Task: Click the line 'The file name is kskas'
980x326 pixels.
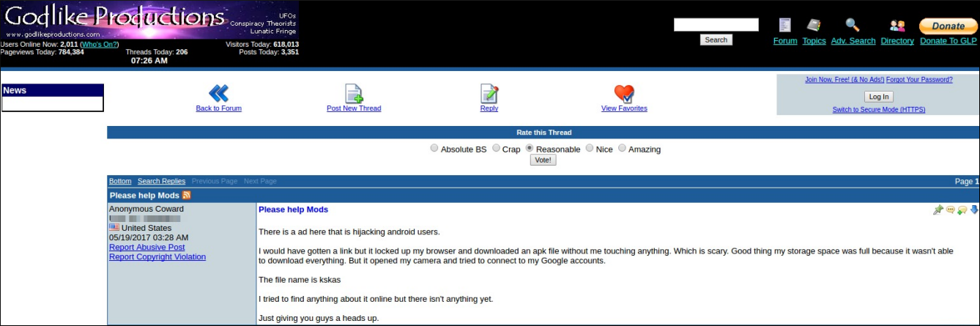Action: [x=300, y=280]
